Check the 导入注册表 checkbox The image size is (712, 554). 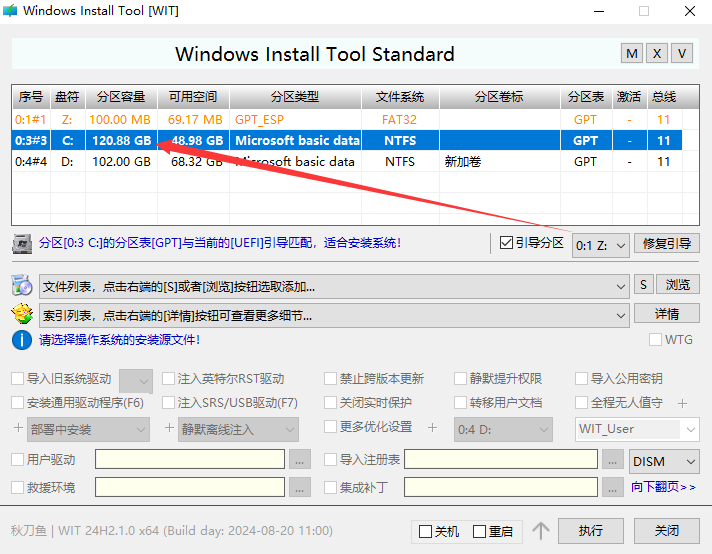pos(330,459)
